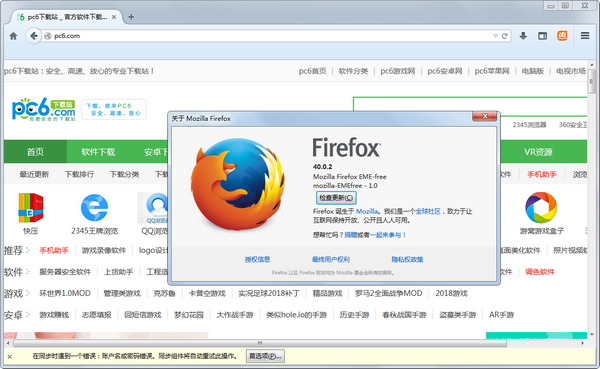Click the orange extension icon in toolbar
This screenshot has width=600, height=369.
pyautogui.click(x=562, y=36)
